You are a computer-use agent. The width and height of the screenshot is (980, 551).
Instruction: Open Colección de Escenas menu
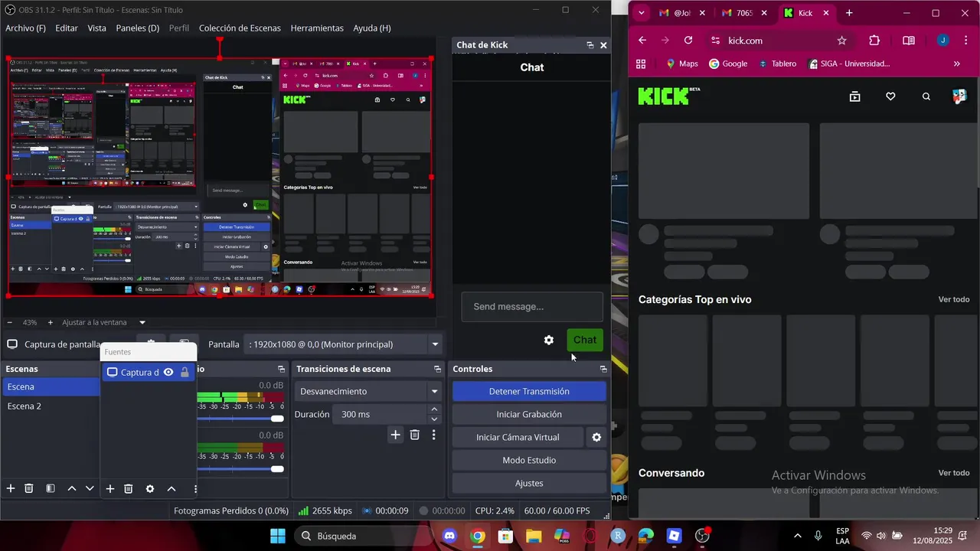coord(240,28)
